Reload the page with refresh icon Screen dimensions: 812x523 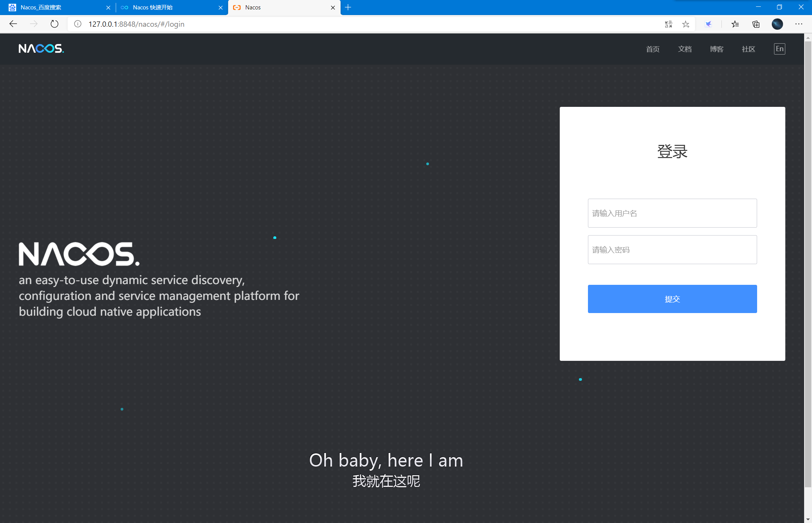click(55, 24)
